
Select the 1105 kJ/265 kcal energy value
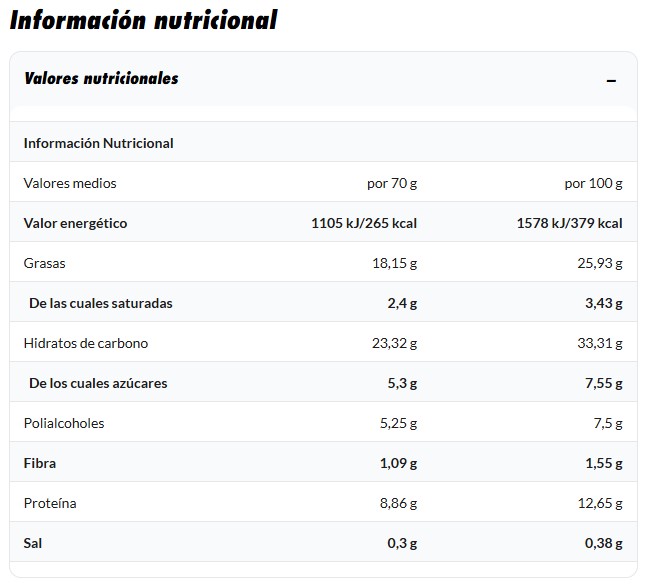point(364,223)
